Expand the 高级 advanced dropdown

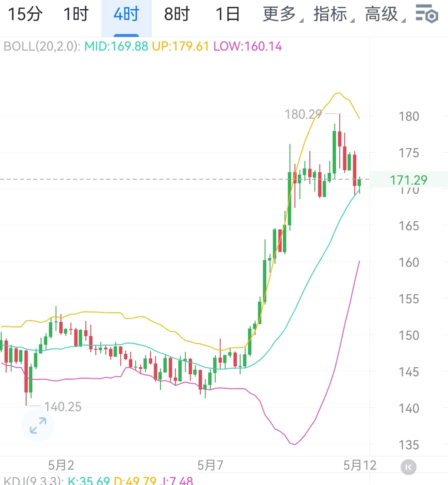point(385,14)
